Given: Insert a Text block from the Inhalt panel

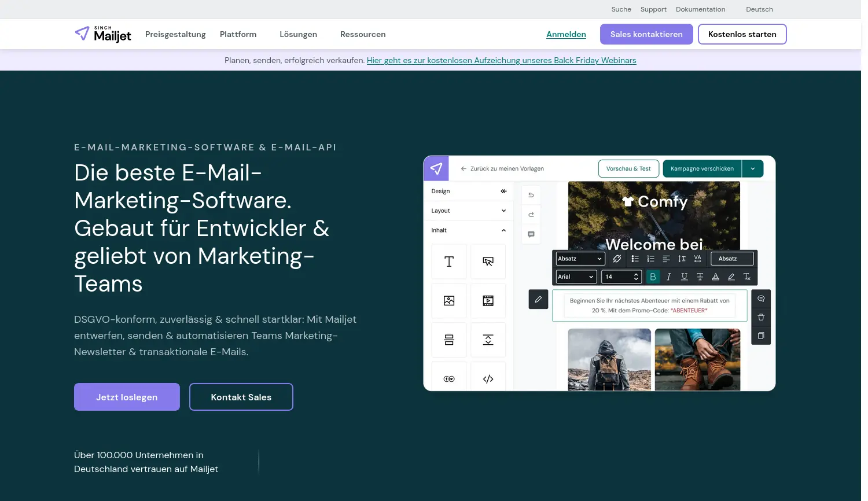Looking at the screenshot, I should point(449,261).
